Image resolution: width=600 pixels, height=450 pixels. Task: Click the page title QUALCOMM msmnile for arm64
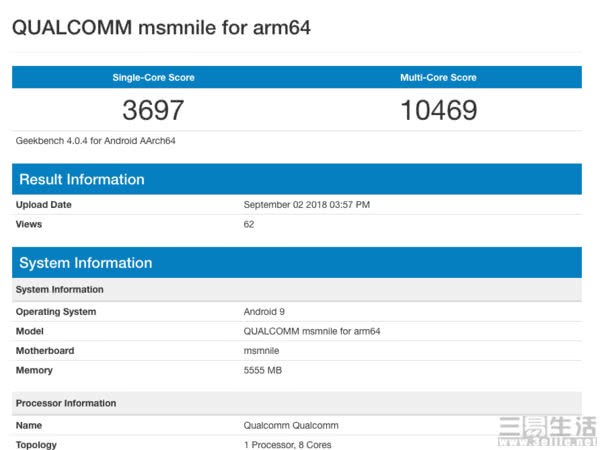click(x=161, y=27)
